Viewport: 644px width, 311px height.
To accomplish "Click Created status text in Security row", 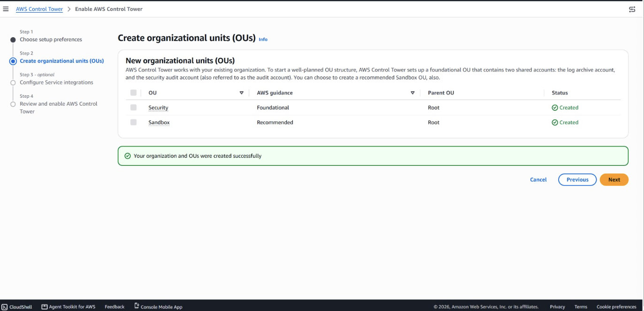I will 569,108.
